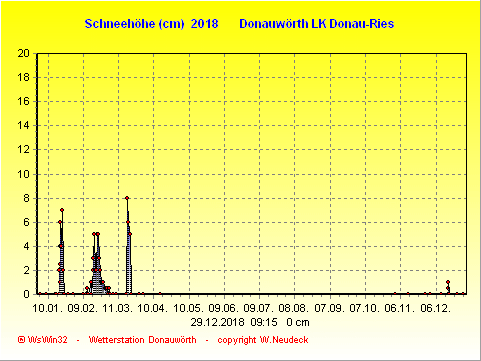Select the y-axis label 10

tap(23, 174)
